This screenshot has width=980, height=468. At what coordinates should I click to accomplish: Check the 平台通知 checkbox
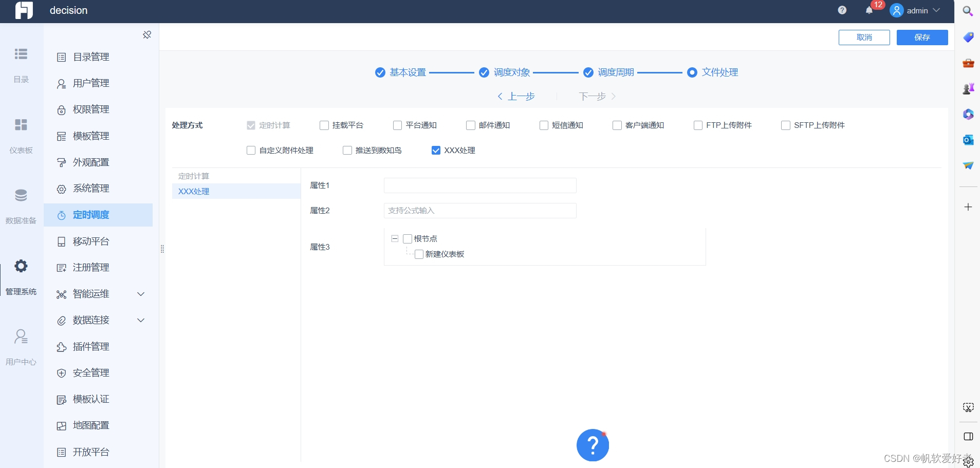pos(397,125)
